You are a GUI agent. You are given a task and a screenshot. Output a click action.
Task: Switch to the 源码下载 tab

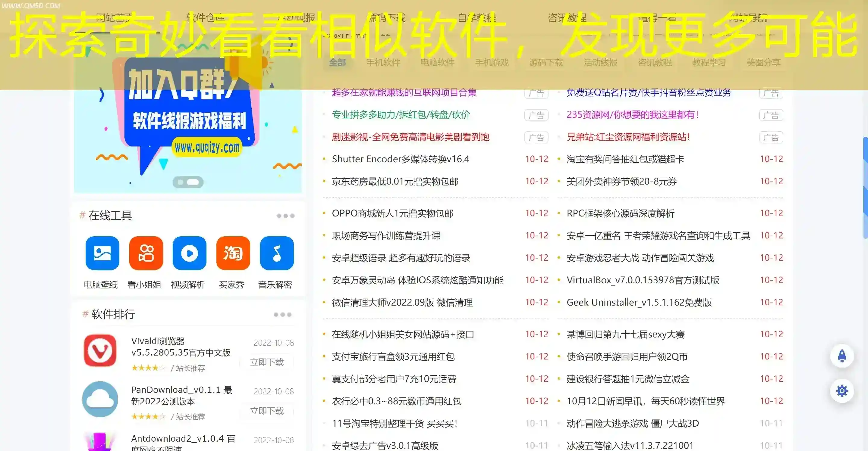coord(546,62)
